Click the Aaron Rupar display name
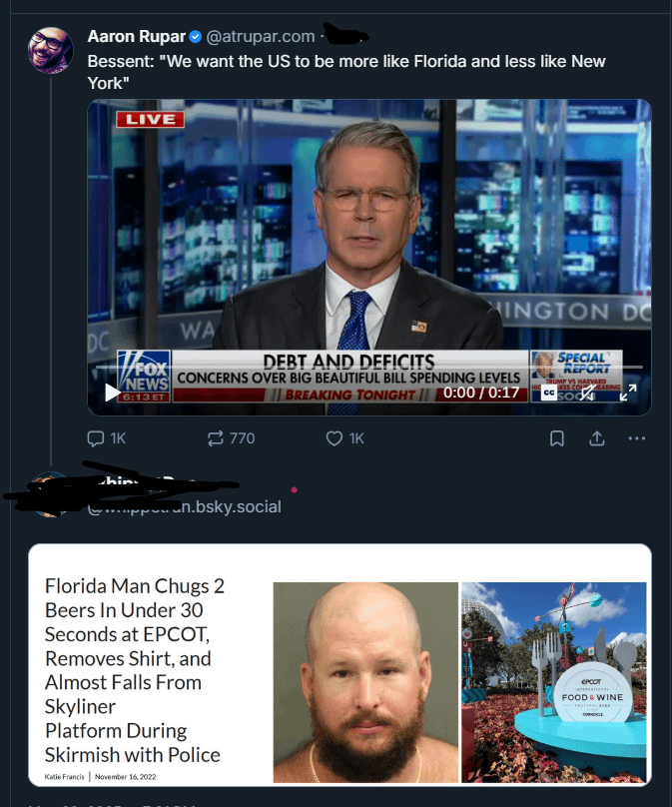672x807 pixels. tap(136, 37)
